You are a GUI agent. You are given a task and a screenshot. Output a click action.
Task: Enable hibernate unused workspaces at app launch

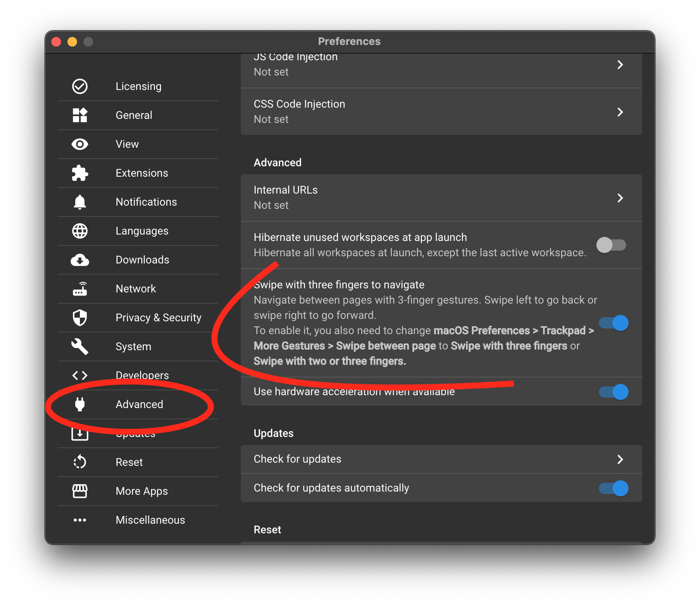tap(611, 245)
